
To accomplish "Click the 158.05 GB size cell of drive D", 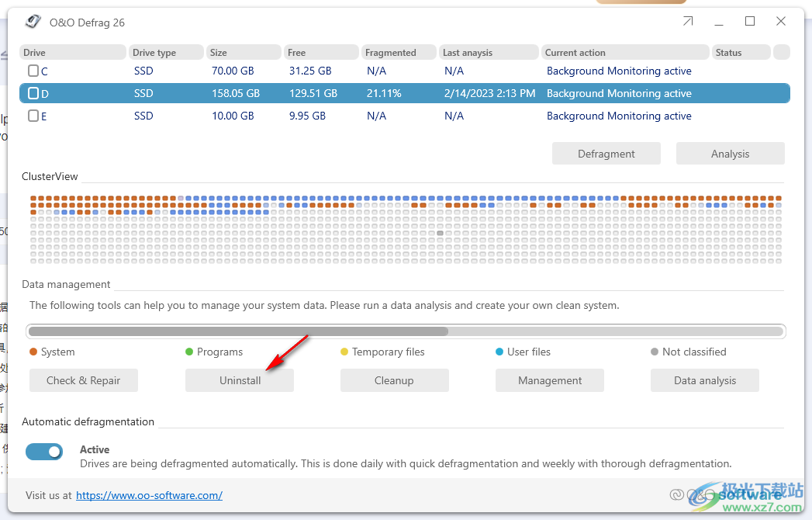I will click(x=236, y=93).
